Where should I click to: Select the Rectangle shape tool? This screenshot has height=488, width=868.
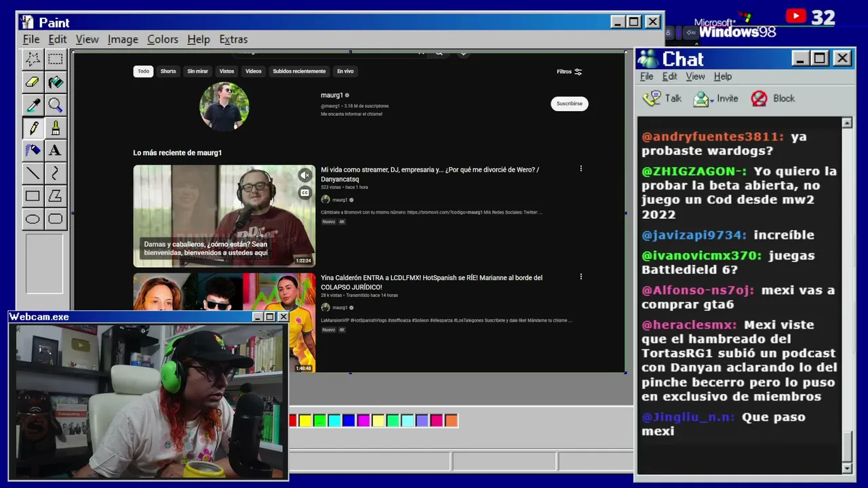[33, 197]
